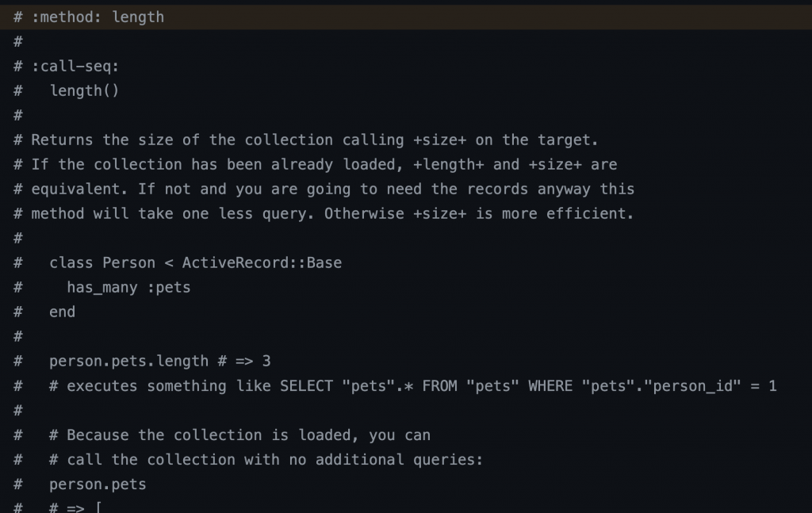The width and height of the screenshot is (812, 513).
Task: Click the 'Person' class name
Action: pyautogui.click(x=128, y=262)
